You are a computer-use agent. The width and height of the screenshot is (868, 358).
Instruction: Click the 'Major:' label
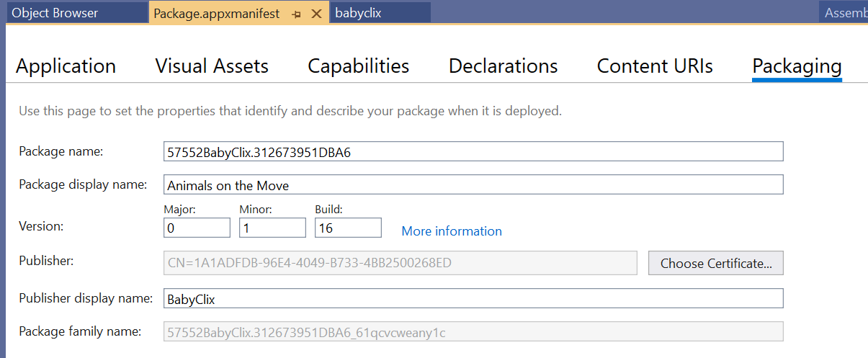(x=180, y=210)
